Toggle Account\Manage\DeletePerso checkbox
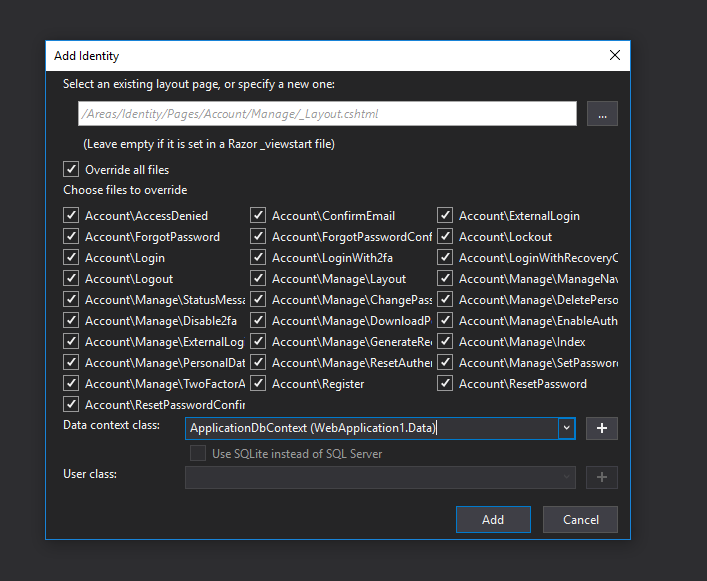The height and width of the screenshot is (581, 707). [445, 299]
